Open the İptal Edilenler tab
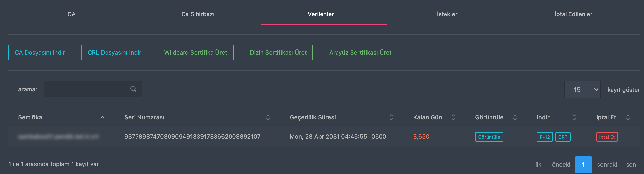Image resolution: width=644 pixels, height=174 pixels. tap(573, 14)
